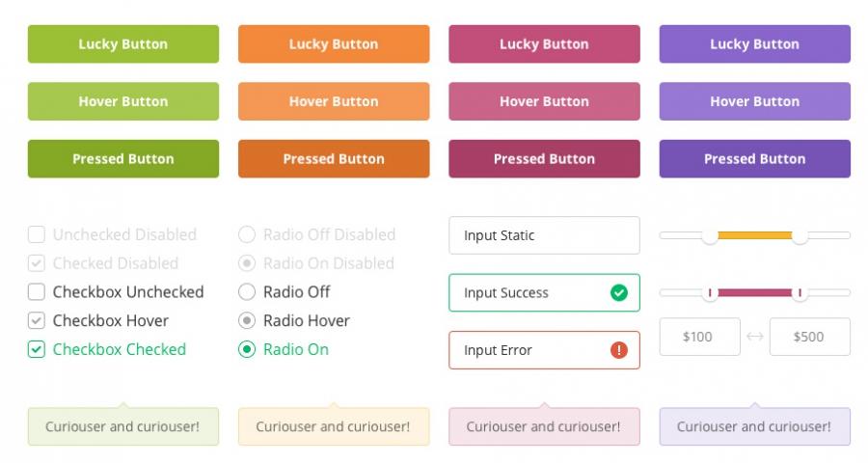The image size is (868, 463).
Task: Click the red error exclamation icon
Action: (x=619, y=350)
